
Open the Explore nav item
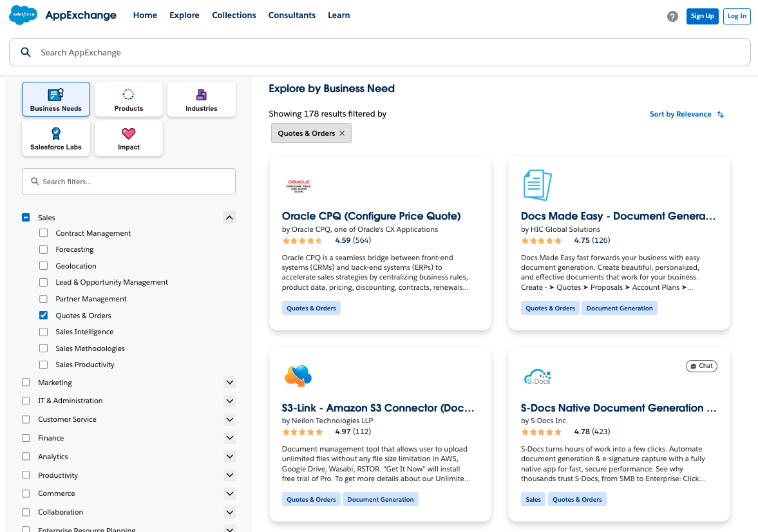(x=184, y=15)
